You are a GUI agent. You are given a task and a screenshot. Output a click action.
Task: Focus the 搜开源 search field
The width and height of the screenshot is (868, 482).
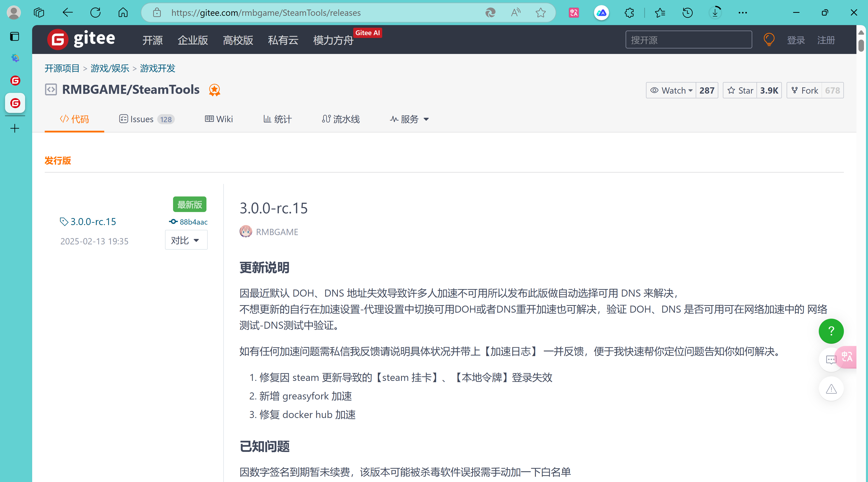689,40
